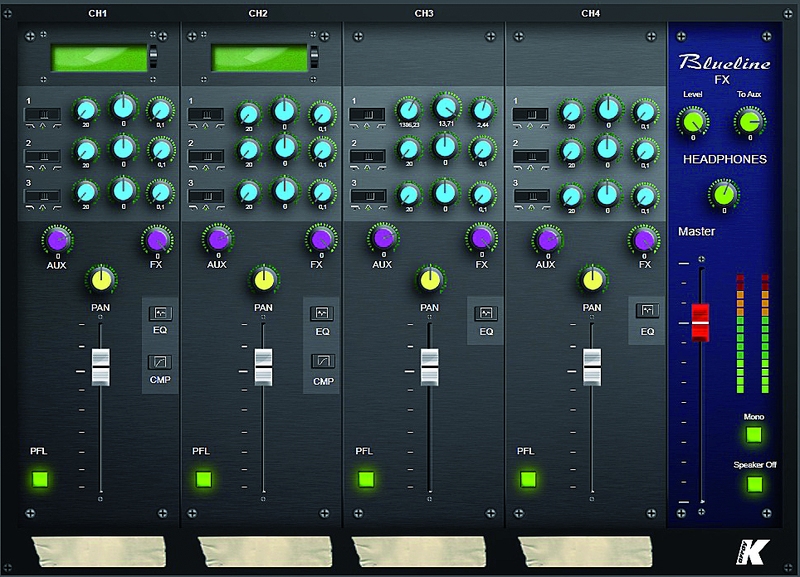
Task: Click CH2 band 1 filter type switch
Action: point(206,114)
